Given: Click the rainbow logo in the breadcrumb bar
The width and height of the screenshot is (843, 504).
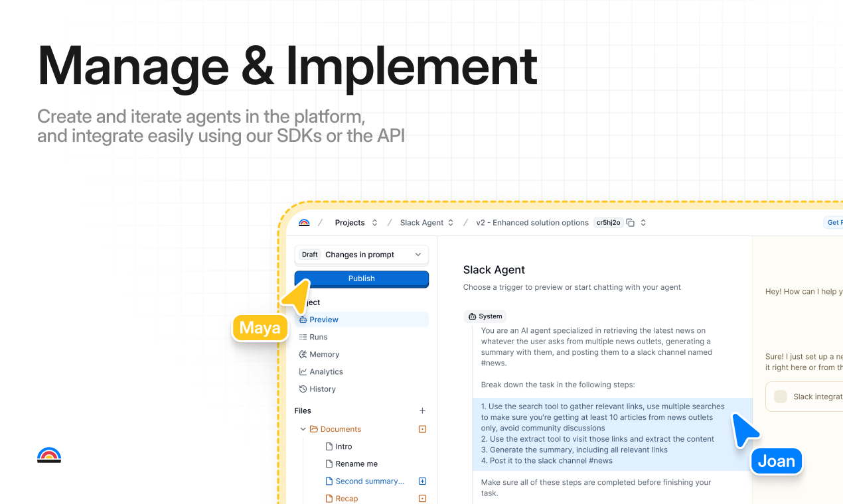Looking at the screenshot, I should 304,223.
